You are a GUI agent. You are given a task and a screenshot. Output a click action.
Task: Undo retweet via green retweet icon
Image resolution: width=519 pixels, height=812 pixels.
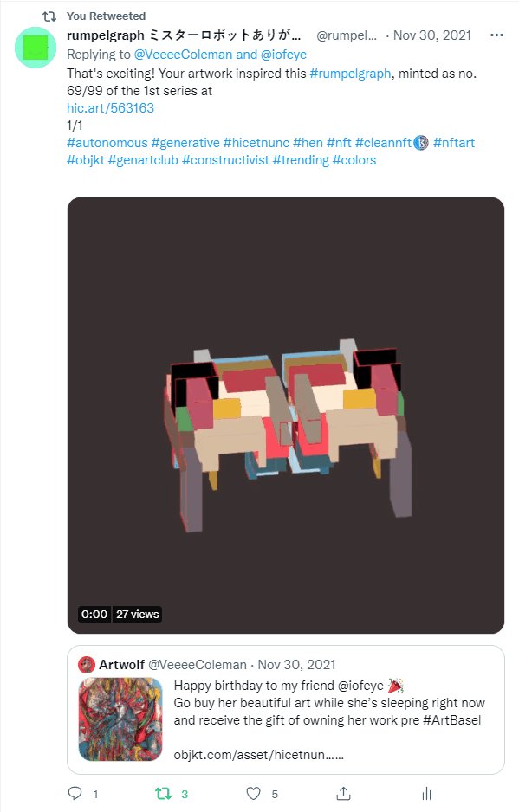point(163,793)
